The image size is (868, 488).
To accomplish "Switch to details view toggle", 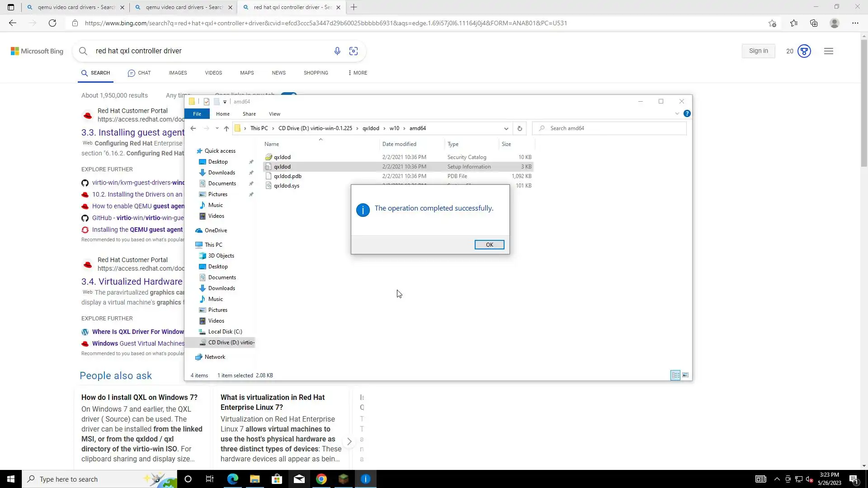I will point(675,375).
